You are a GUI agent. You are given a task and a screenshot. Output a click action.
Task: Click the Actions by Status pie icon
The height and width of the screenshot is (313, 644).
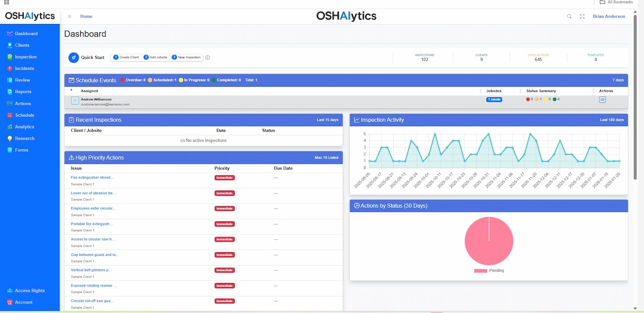(357, 206)
